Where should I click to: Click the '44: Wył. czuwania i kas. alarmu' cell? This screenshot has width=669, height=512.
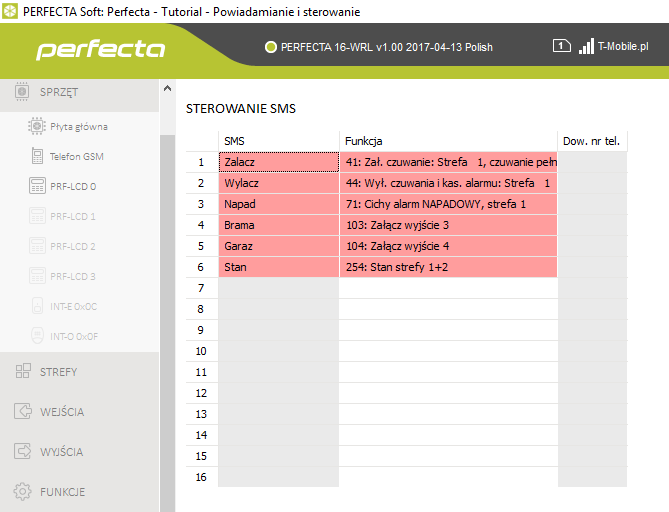coord(448,183)
